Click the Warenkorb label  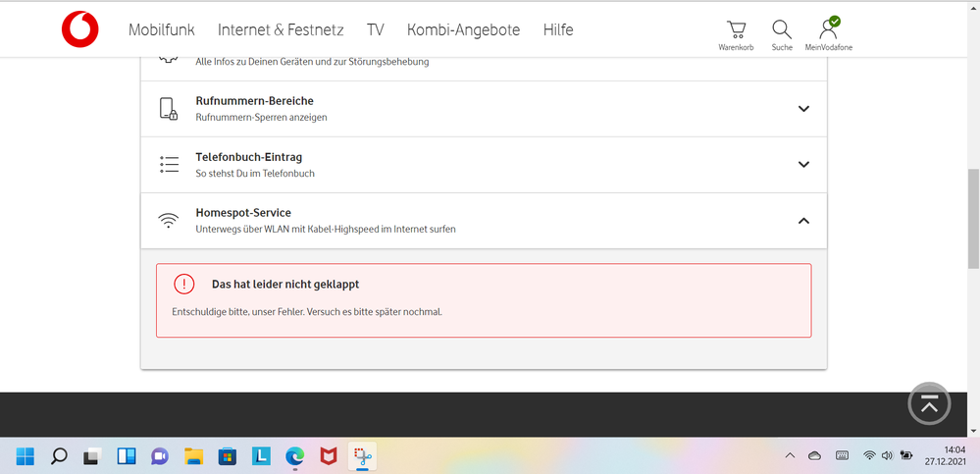click(737, 47)
